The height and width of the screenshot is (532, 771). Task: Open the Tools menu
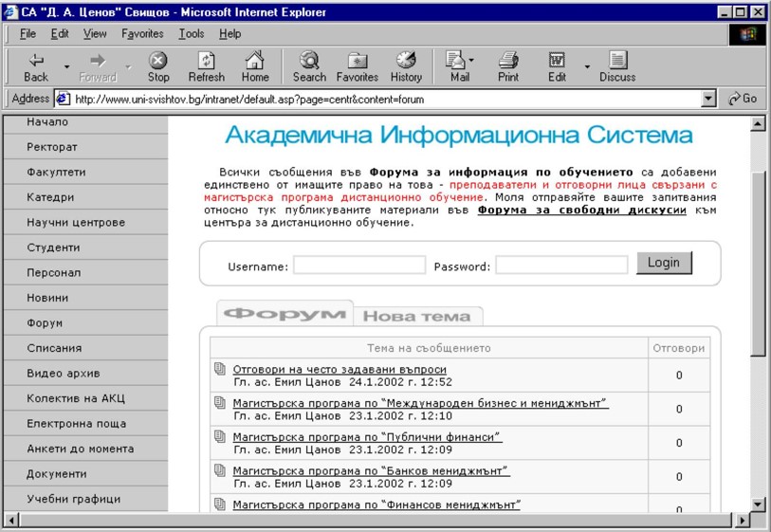click(x=192, y=34)
